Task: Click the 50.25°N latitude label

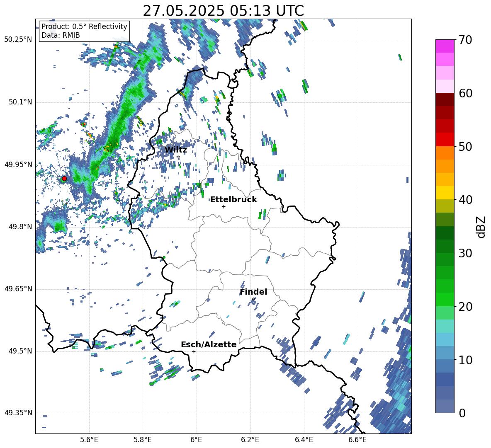Action: pyautogui.click(x=18, y=40)
